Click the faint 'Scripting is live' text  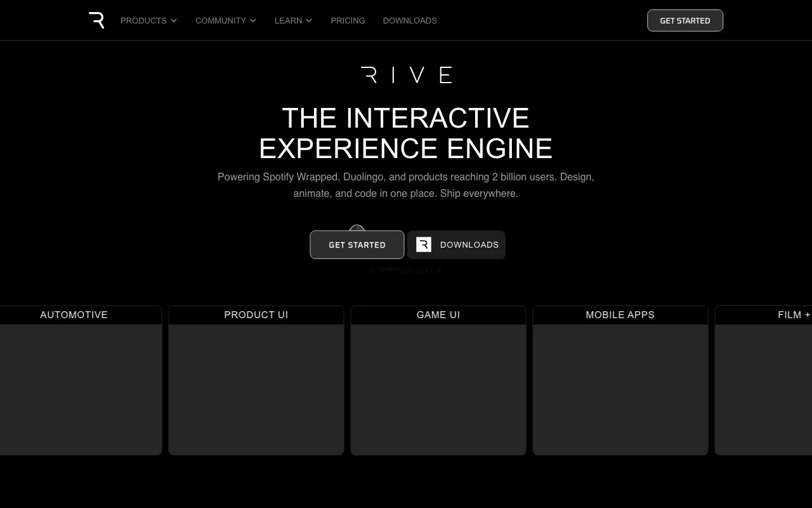(x=407, y=271)
